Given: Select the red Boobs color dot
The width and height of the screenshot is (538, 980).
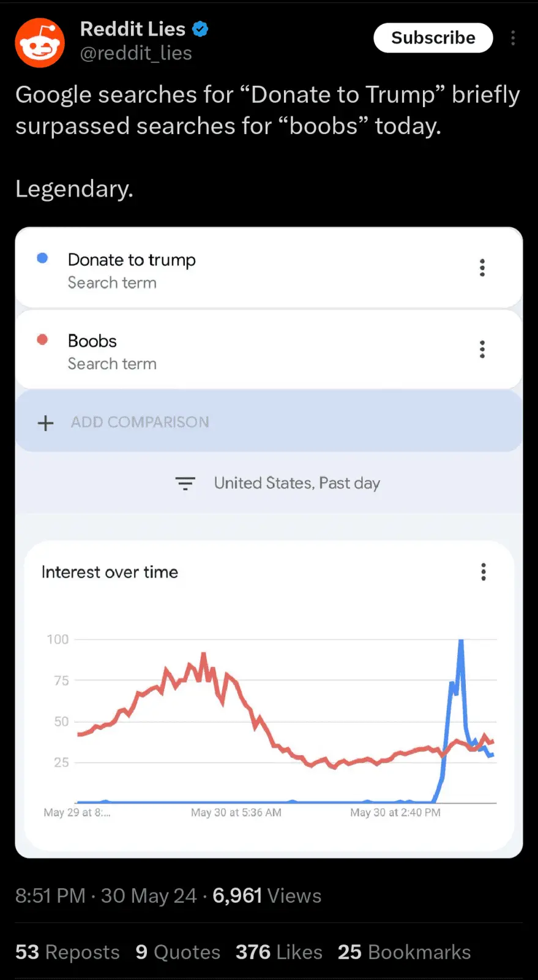Looking at the screenshot, I should click(42, 339).
